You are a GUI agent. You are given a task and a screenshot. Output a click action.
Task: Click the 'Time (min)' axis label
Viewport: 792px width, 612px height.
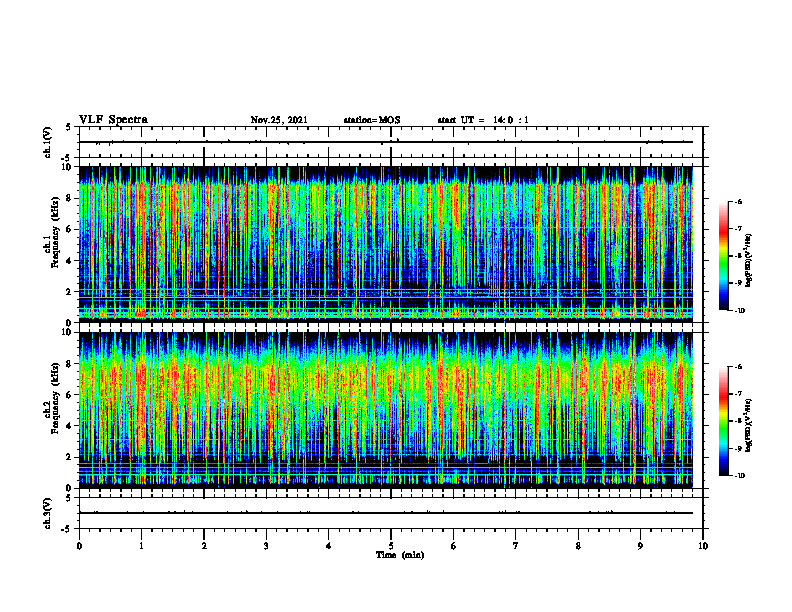400,555
